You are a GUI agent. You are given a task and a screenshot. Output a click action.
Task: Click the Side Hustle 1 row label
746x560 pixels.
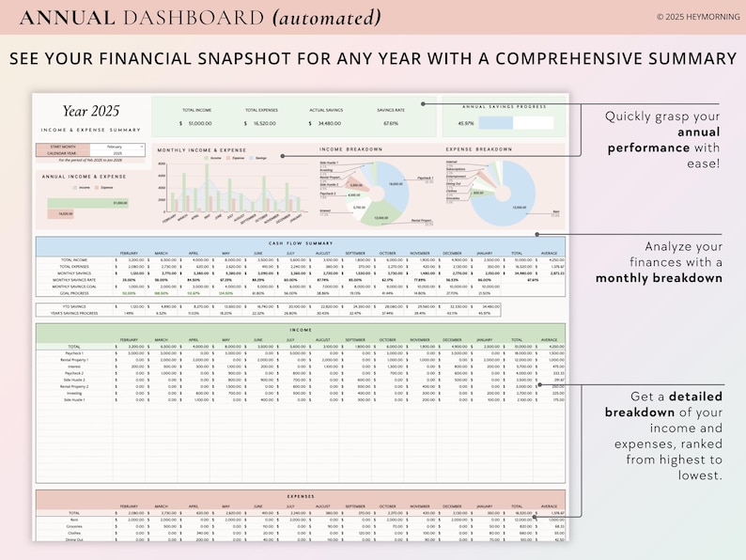tap(74, 400)
